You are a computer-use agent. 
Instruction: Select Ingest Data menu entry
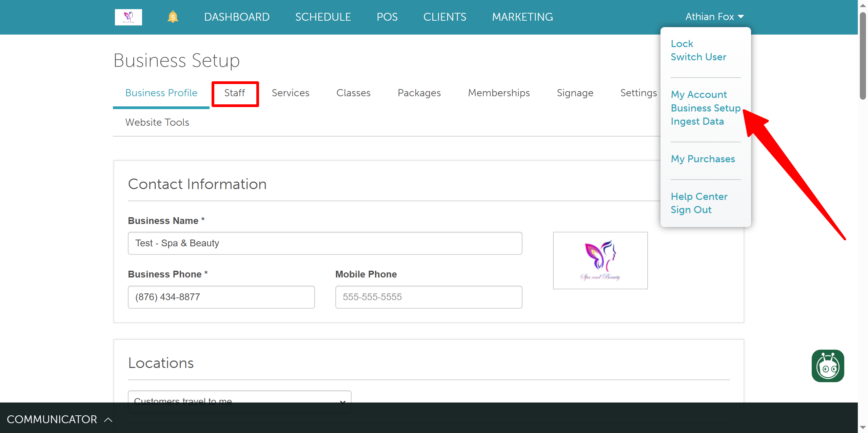(697, 121)
